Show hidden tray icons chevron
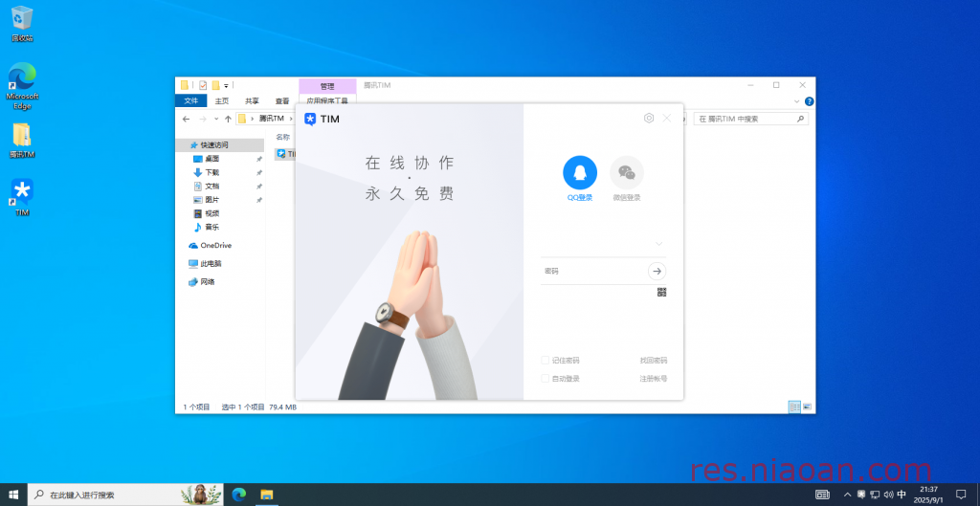 click(848, 495)
